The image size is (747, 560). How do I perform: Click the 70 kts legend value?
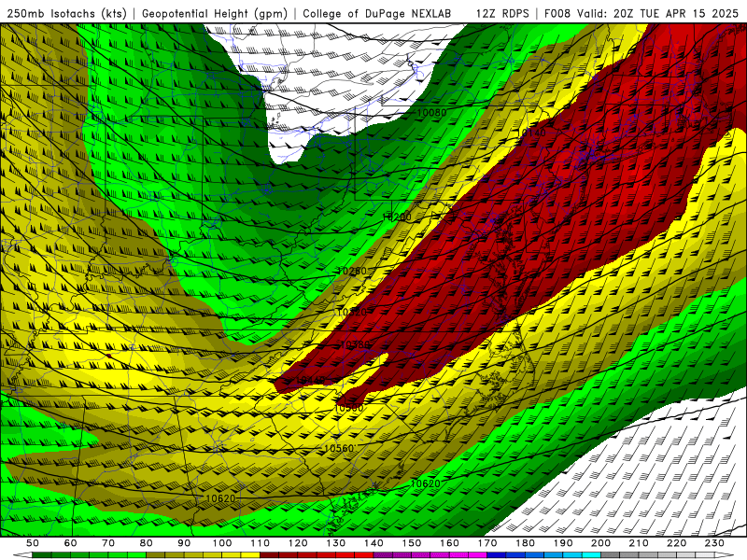tap(108, 543)
